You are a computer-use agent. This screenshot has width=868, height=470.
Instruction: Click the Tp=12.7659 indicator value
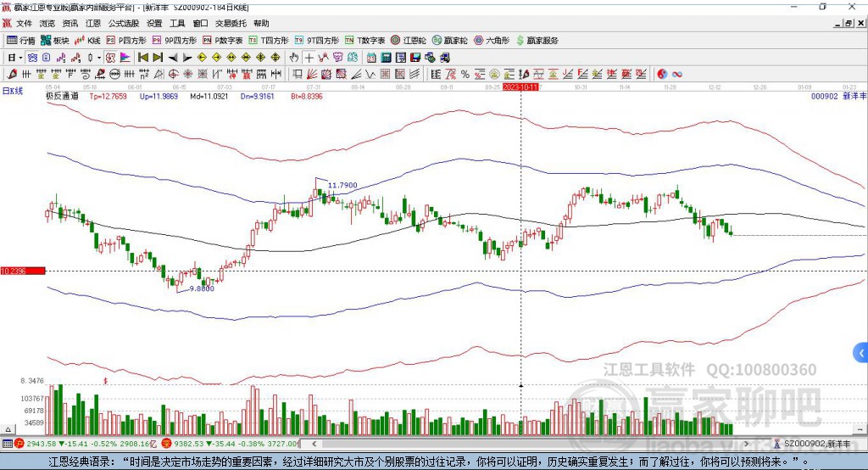point(108,96)
